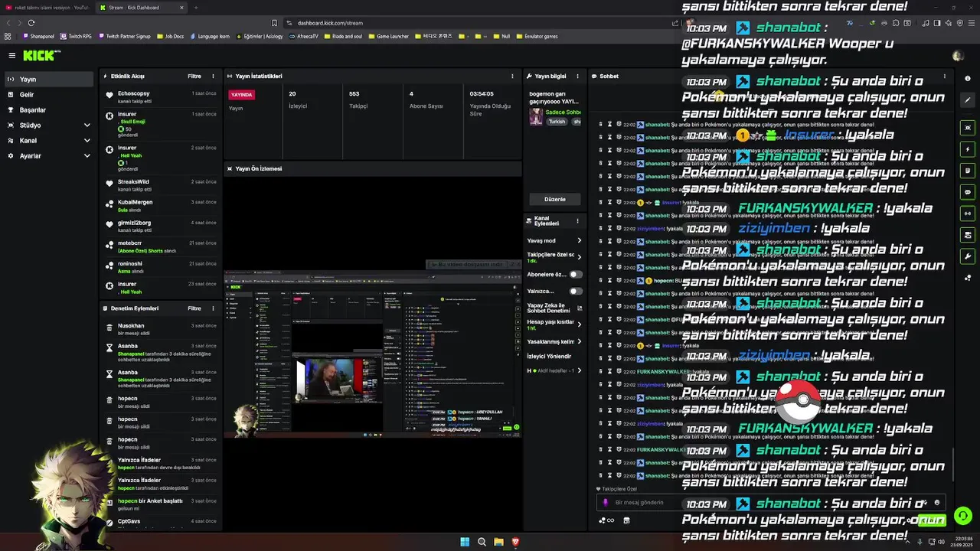980x551 pixels.
Task: Open a new browser tab with plus
Action: pos(195,8)
